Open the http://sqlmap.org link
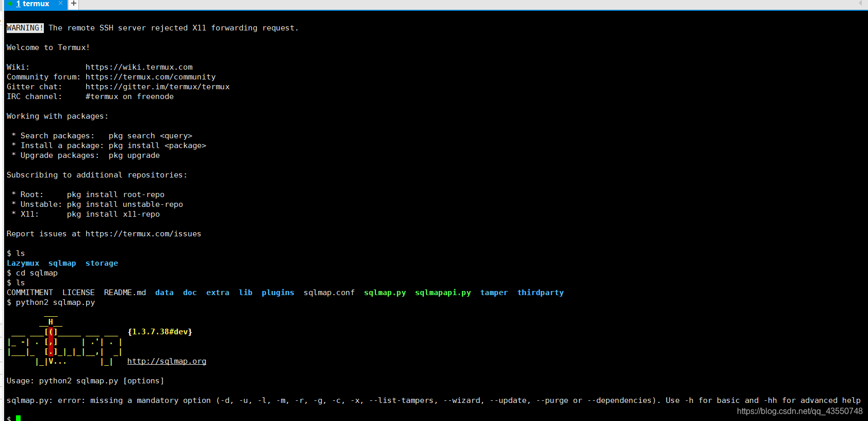Image resolution: width=868 pixels, height=421 pixels. click(x=167, y=361)
